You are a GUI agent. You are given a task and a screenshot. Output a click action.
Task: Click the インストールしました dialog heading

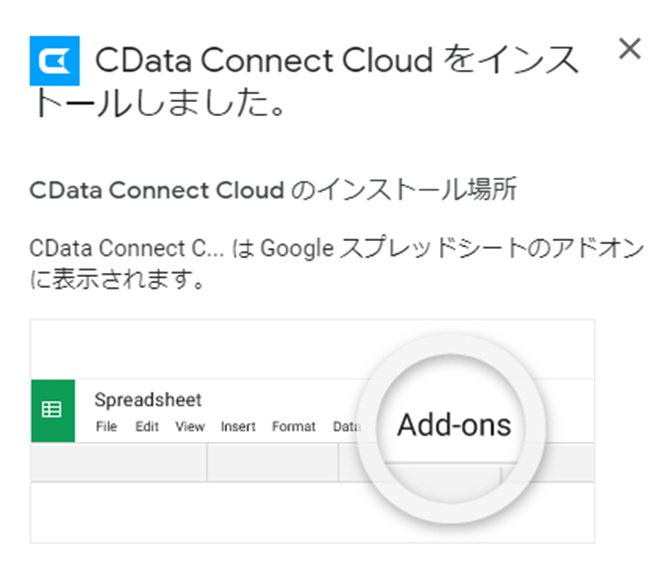(x=304, y=80)
